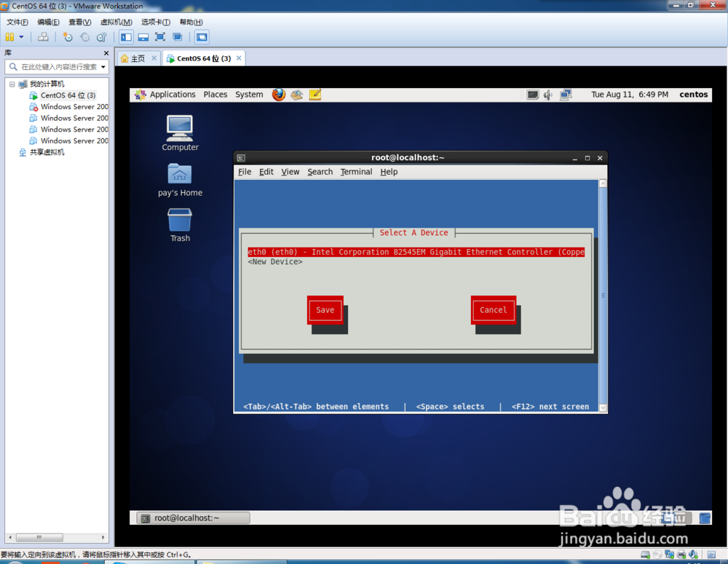The height and width of the screenshot is (564, 728).
Task: Open the GNOME System menu
Action: [x=249, y=94]
